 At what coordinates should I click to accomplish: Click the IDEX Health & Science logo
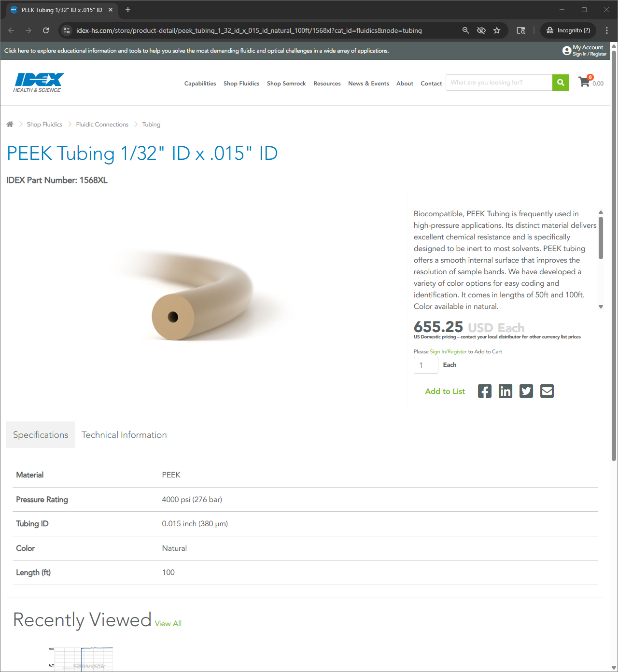(x=39, y=83)
